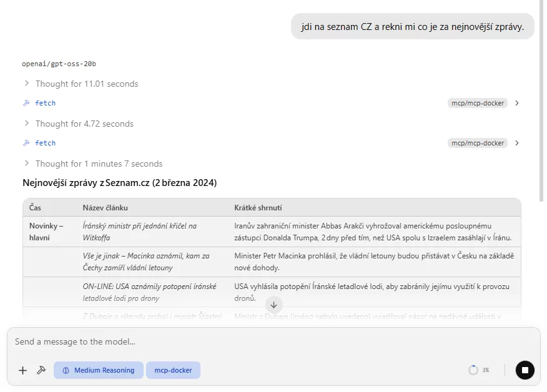Click the "Název článku" table column header
Viewport: 547px width, 392px height.
(105, 207)
